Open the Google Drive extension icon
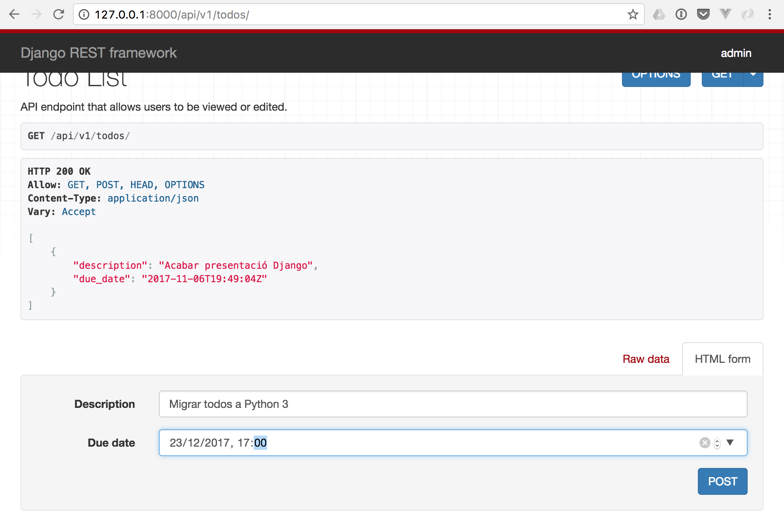Image resolution: width=784 pixels, height=532 pixels. [659, 15]
